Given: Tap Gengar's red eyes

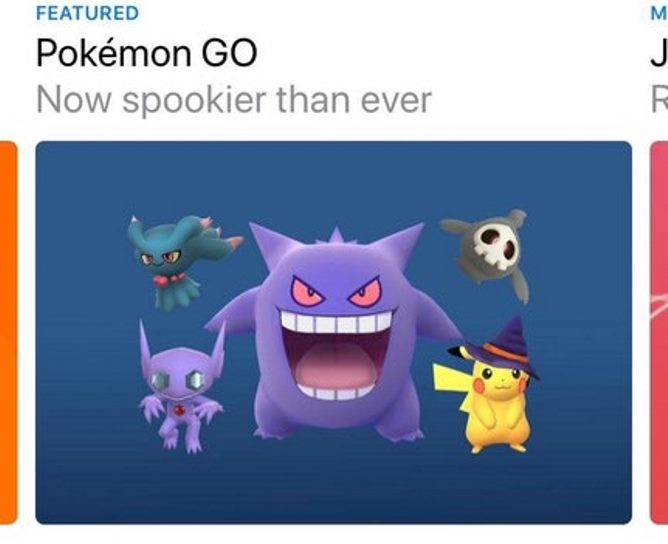Looking at the screenshot, I should 336,291.
